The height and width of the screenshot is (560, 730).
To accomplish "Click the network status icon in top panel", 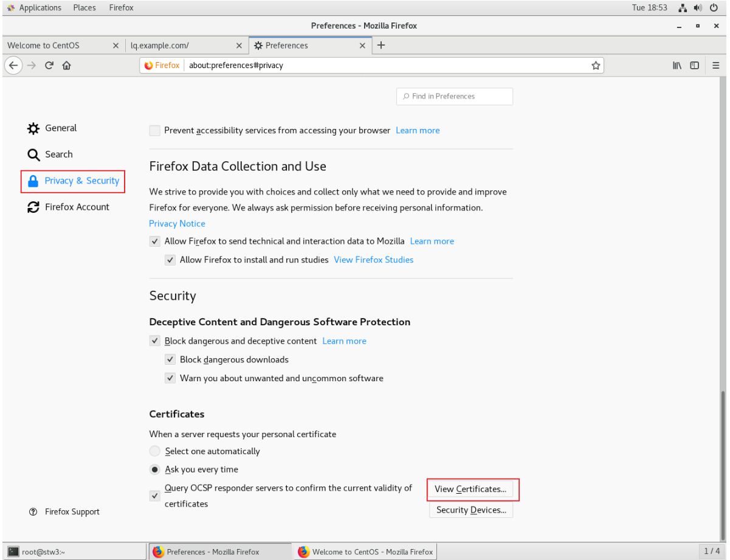I will pyautogui.click(x=681, y=8).
